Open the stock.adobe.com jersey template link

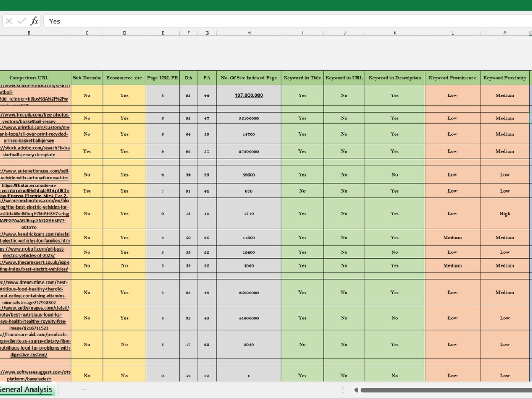pos(35,151)
